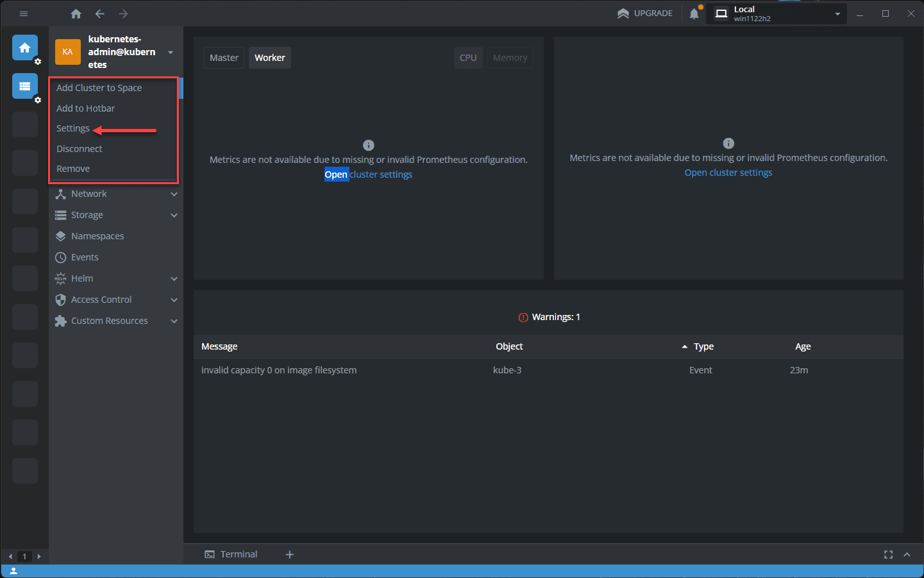Click the hotbar number 1 indicator
This screenshot has height=578, width=924.
tap(25, 556)
